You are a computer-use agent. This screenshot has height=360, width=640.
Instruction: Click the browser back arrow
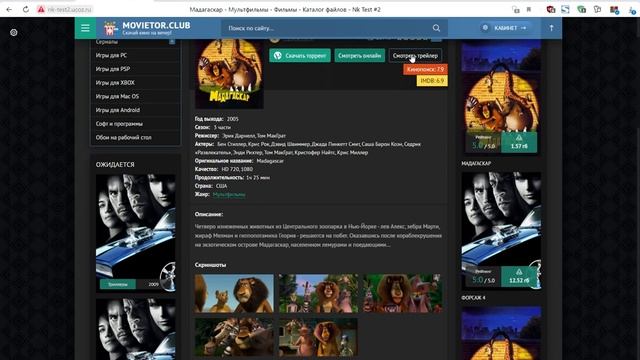pyautogui.click(x=9, y=9)
